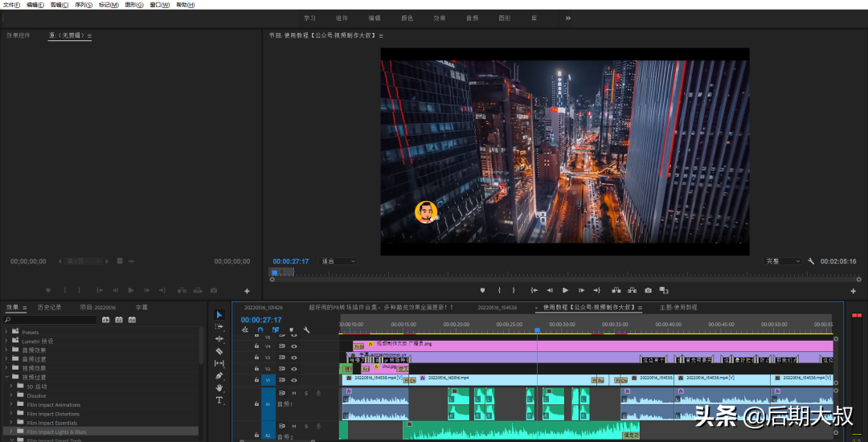
Task: Step forward one frame in program monitor
Action: tap(581, 290)
